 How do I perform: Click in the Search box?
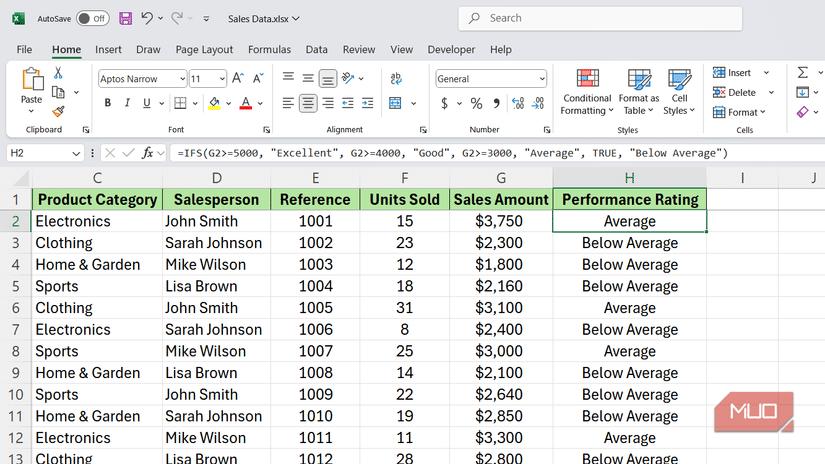pos(600,18)
